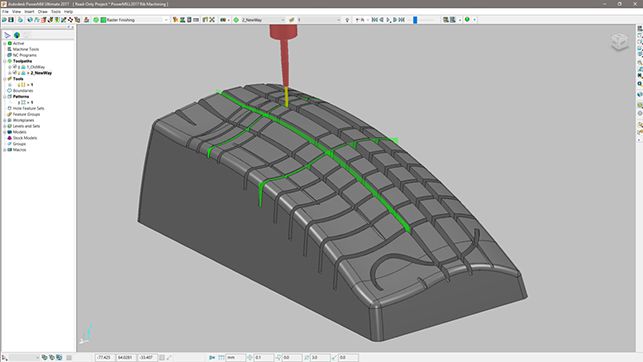Expand the Models tree node

tap(5, 132)
